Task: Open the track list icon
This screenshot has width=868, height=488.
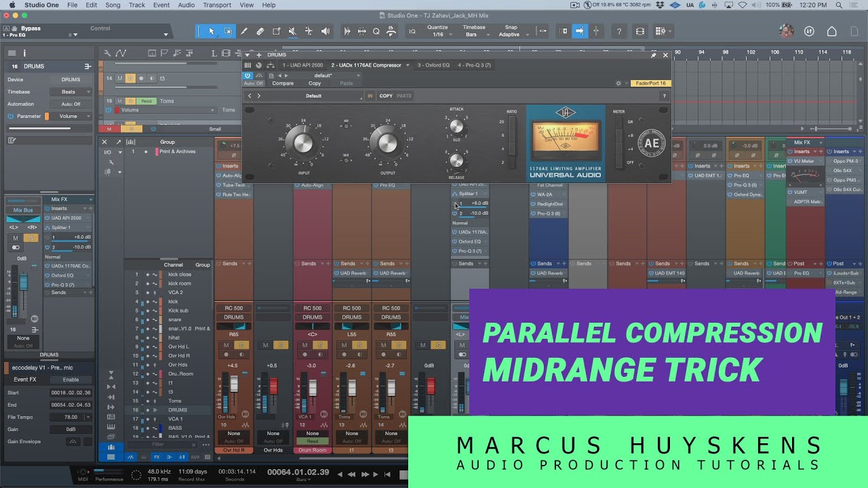Action: click(12, 53)
